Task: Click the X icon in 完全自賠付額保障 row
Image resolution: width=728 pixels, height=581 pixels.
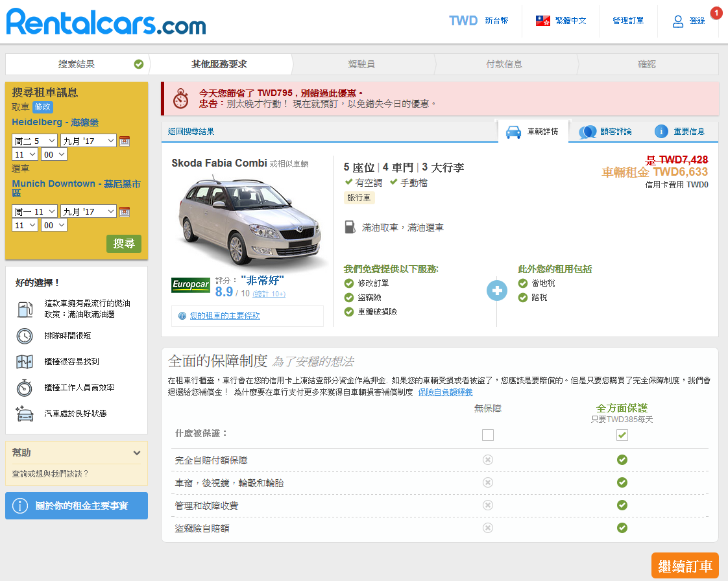Action: 487,460
